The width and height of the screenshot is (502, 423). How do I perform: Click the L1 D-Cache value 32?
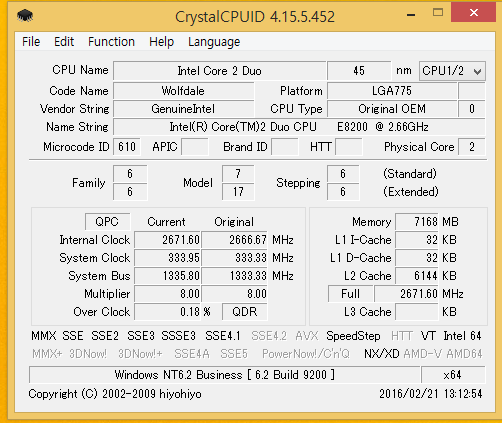coord(417,258)
